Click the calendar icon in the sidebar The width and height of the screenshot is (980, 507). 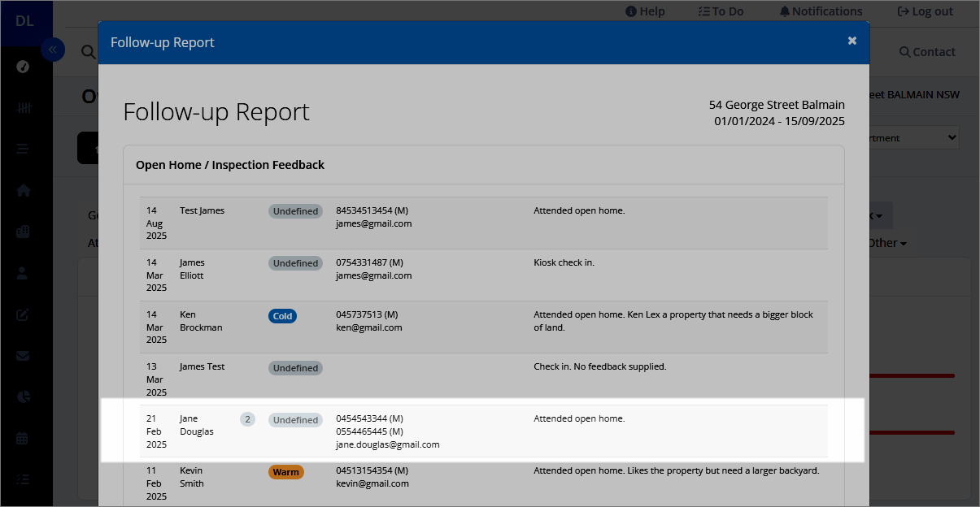(x=23, y=438)
